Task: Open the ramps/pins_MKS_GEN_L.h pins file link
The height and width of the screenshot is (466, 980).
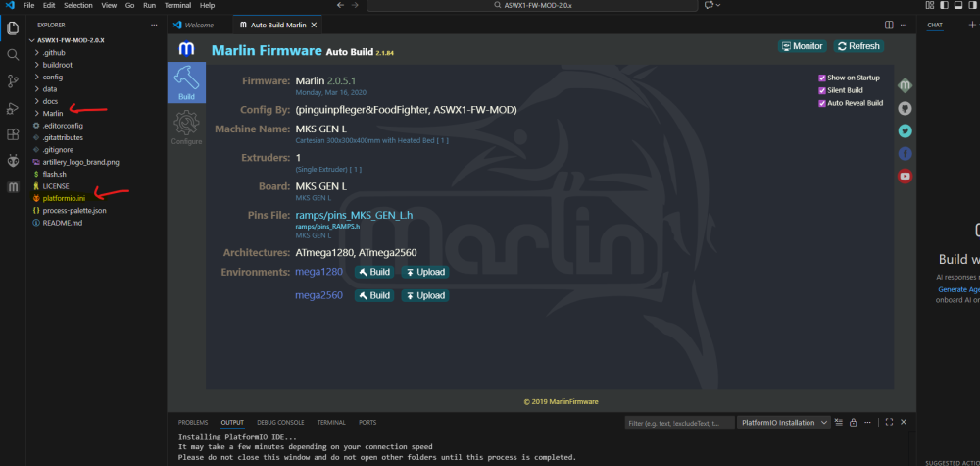Action: (x=355, y=215)
